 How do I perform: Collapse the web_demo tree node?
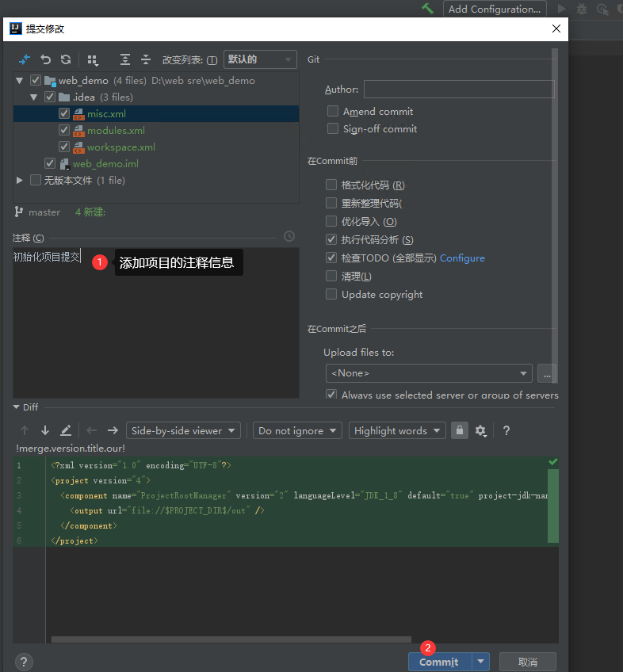coord(19,80)
